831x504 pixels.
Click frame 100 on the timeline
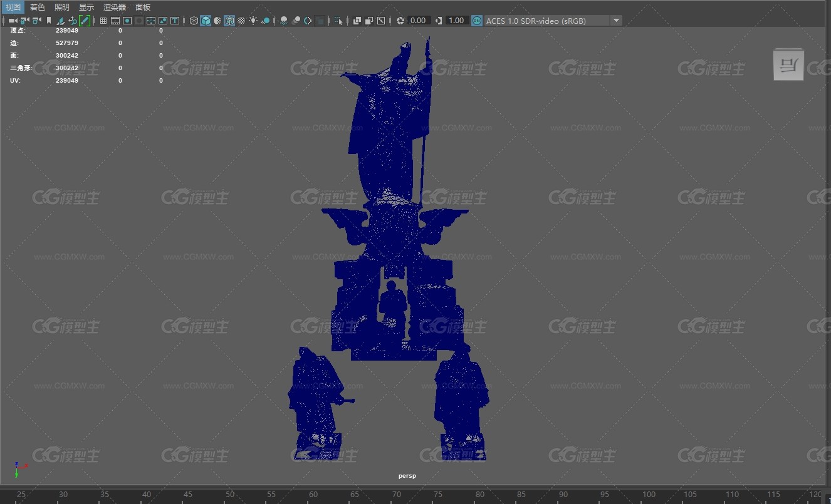click(649, 495)
